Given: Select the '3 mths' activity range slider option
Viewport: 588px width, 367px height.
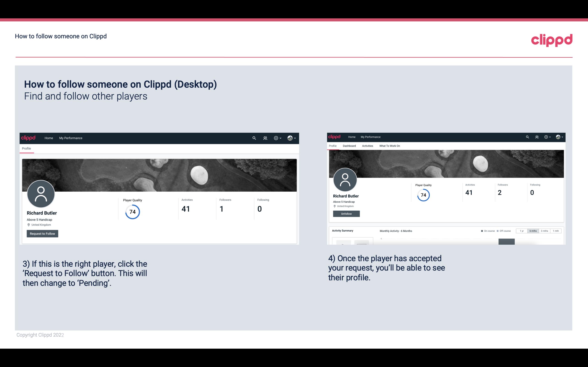Looking at the screenshot, I should (x=544, y=231).
